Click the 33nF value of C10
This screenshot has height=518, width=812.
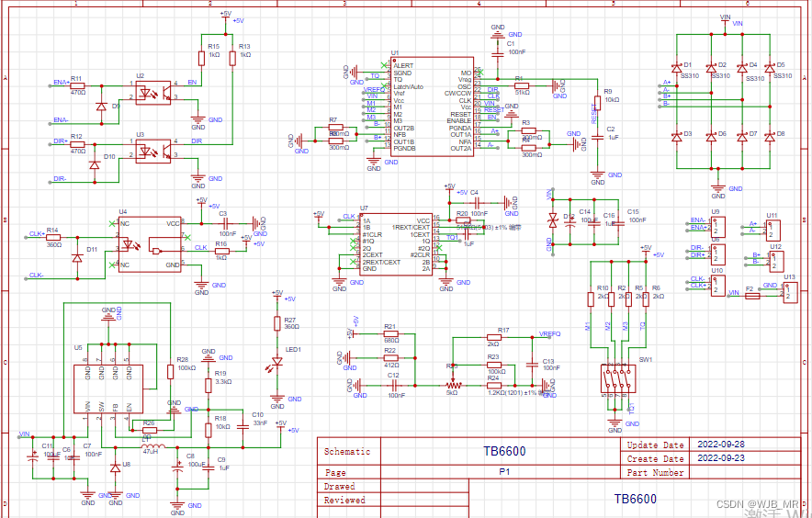(x=261, y=423)
